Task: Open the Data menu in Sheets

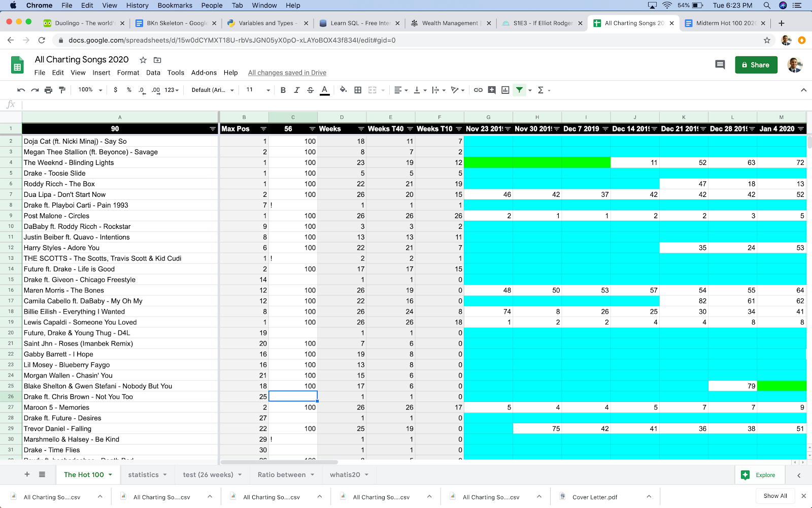Action: (x=153, y=73)
